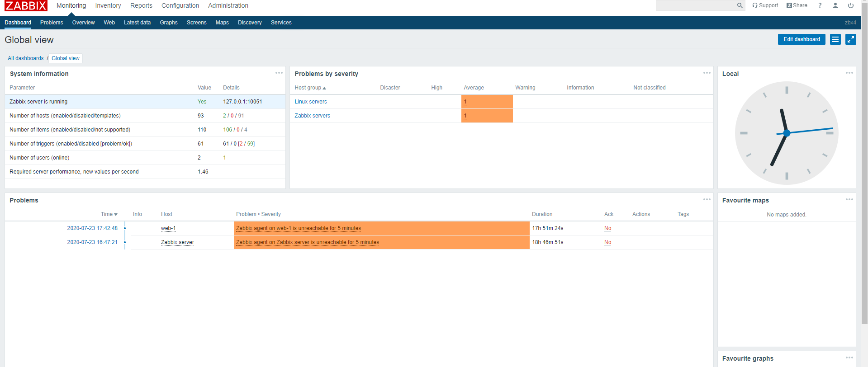The width and height of the screenshot is (868, 367).
Task: Open the Screens submenu
Action: click(x=197, y=23)
